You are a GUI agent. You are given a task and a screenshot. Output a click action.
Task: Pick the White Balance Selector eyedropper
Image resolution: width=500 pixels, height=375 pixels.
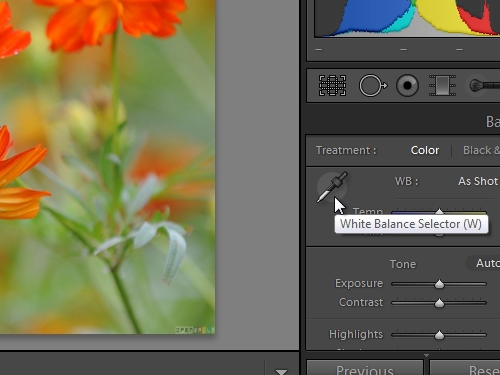[332, 187]
